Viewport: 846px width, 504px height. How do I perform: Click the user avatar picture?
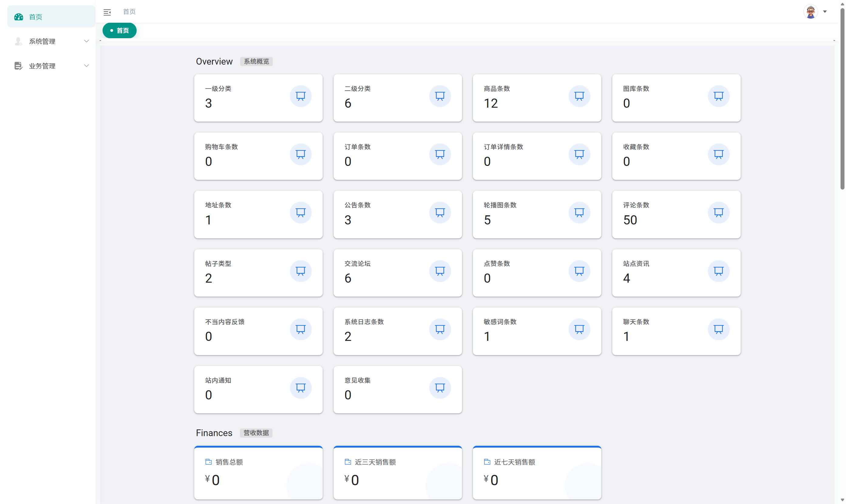tap(810, 12)
